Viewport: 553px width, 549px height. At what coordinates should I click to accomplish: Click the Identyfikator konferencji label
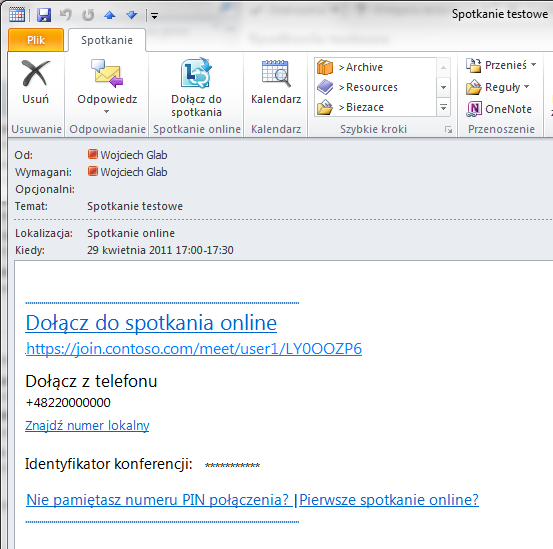(x=109, y=464)
